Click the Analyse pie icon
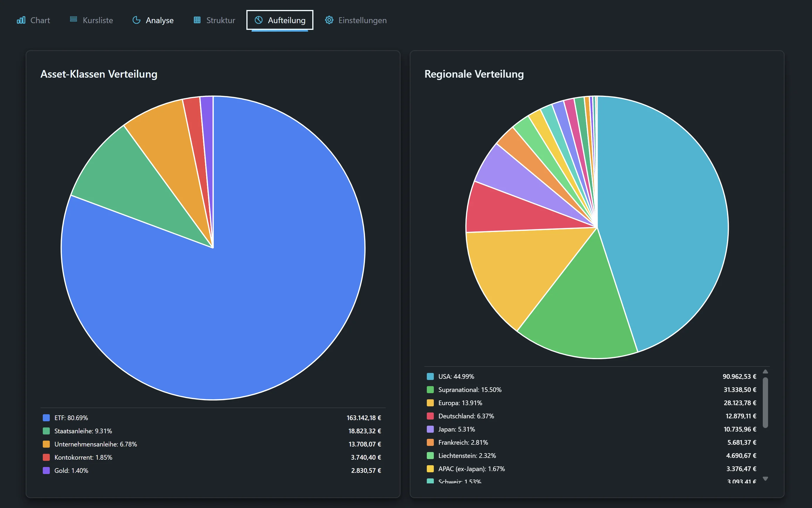This screenshot has height=508, width=812. click(137, 20)
